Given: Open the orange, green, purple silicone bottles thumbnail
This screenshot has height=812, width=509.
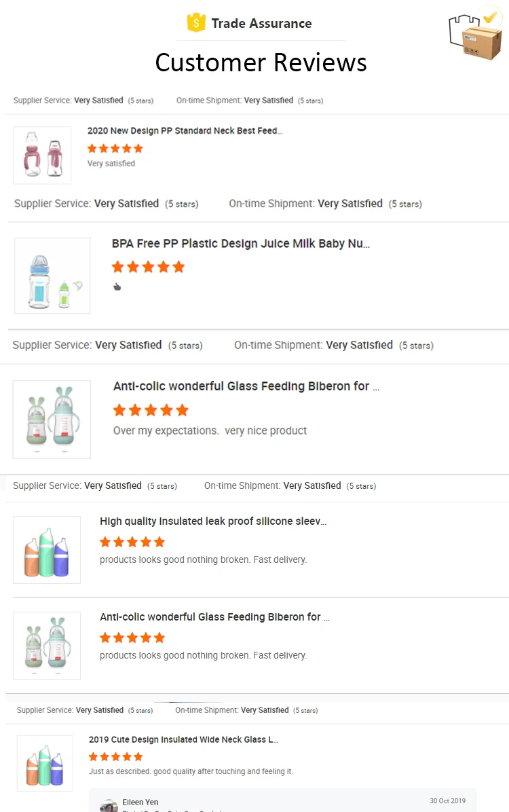Looking at the screenshot, I should [x=47, y=550].
